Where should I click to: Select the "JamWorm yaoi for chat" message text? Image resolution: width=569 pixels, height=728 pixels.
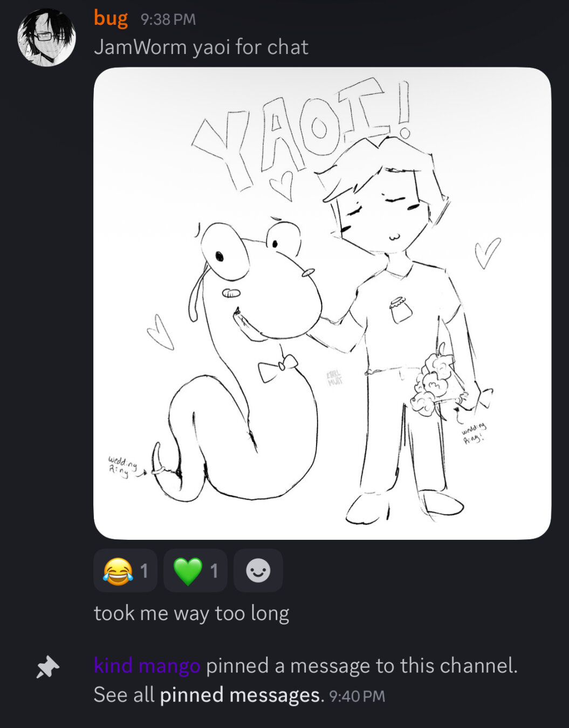pyautogui.click(x=201, y=47)
